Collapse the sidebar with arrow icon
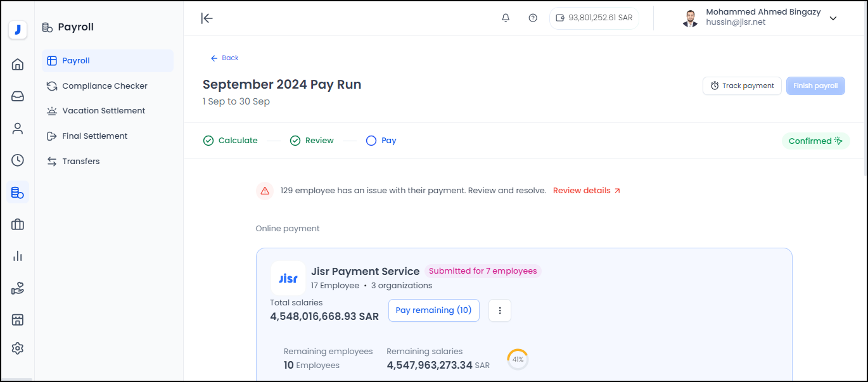868x382 pixels. click(207, 18)
